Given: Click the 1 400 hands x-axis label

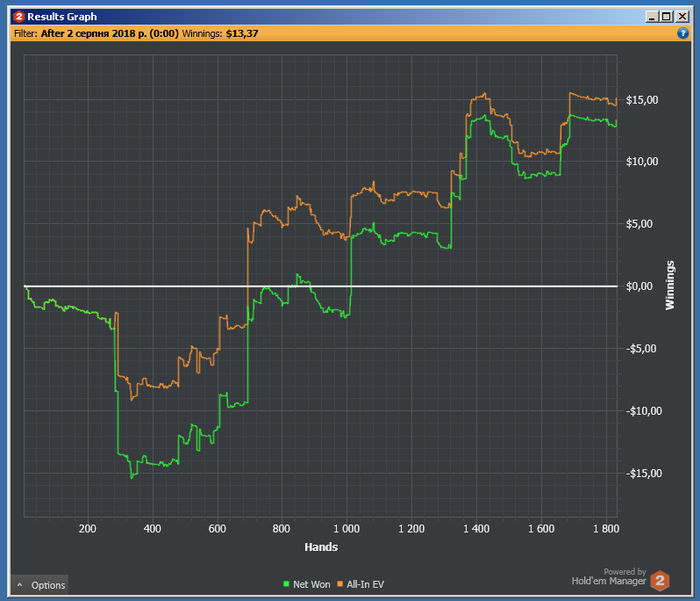Looking at the screenshot, I should click(476, 529).
